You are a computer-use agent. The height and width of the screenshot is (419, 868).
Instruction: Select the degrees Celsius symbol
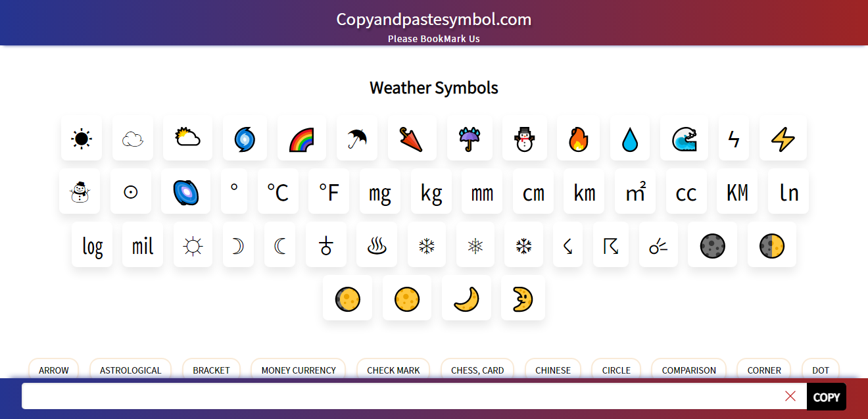(x=277, y=192)
